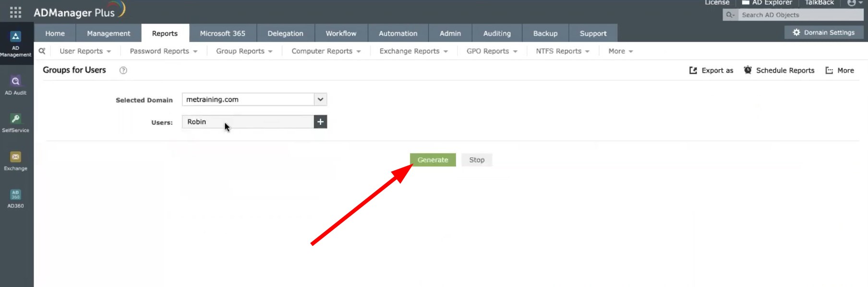Expand the Password Reports dropdown
This screenshot has width=868, height=287.
pyautogui.click(x=163, y=51)
